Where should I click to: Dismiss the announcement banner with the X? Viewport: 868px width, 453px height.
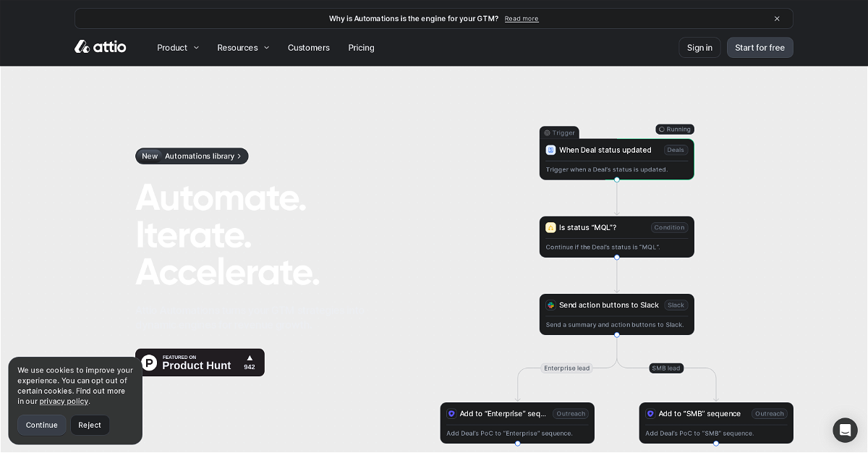click(777, 19)
